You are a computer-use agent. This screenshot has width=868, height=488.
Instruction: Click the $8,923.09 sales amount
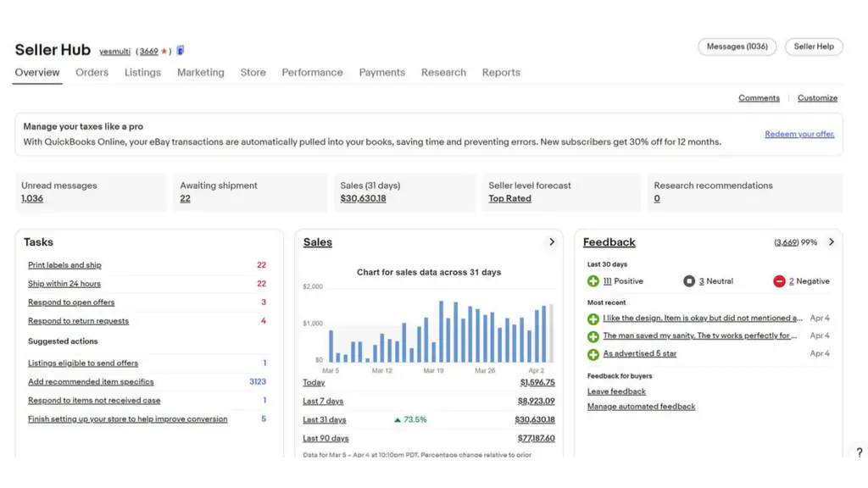click(x=536, y=401)
